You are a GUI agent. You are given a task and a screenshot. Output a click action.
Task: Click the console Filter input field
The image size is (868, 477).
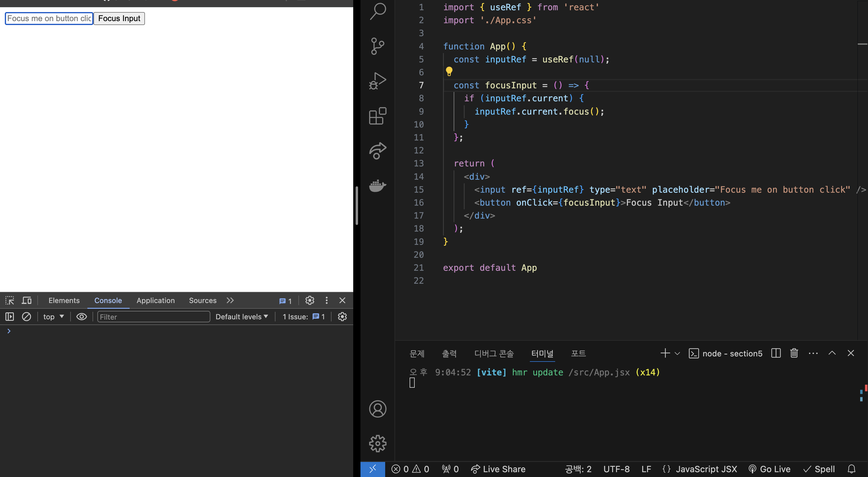[153, 317]
